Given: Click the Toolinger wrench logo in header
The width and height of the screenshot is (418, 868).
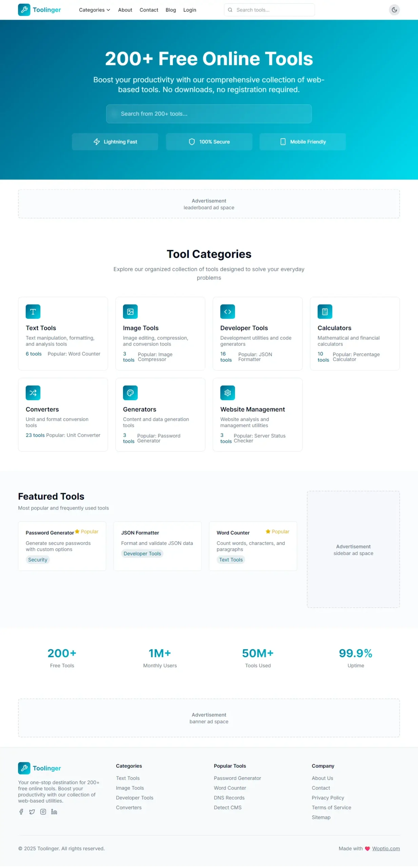Looking at the screenshot, I should 24,10.
